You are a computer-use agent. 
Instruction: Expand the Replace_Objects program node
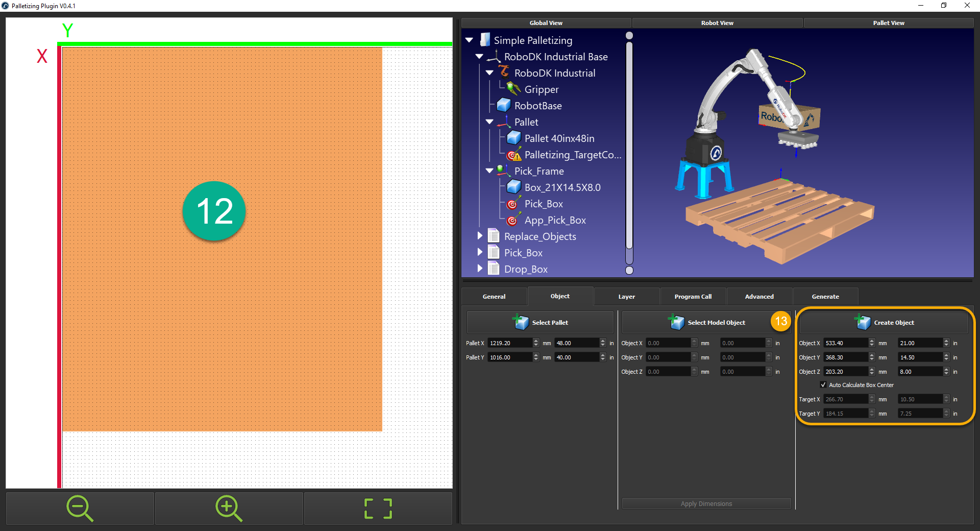click(x=480, y=236)
